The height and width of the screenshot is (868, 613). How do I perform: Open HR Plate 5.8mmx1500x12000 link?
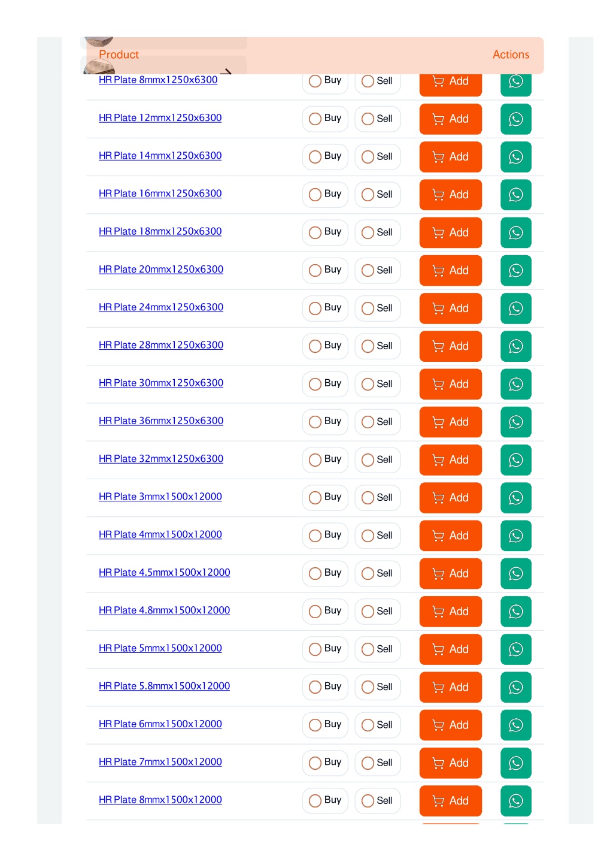pyautogui.click(x=165, y=686)
